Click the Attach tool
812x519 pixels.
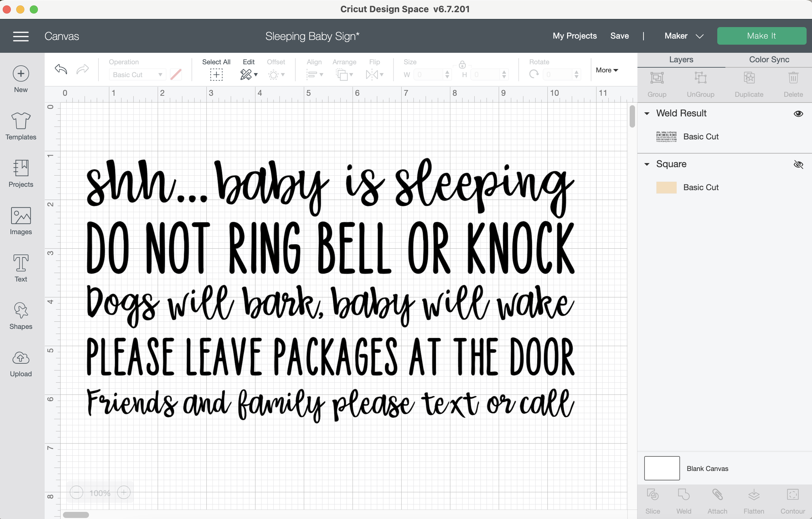pyautogui.click(x=717, y=501)
